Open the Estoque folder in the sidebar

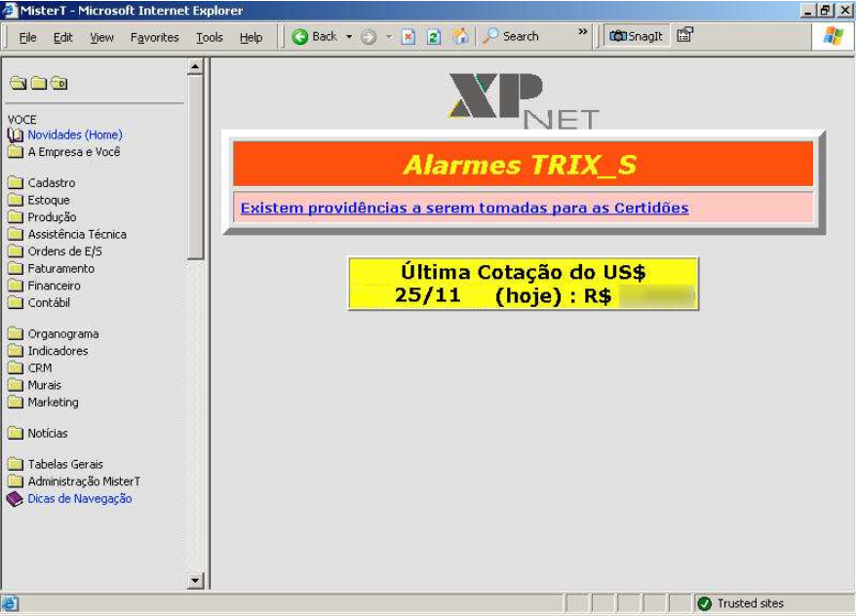tap(18, 200)
